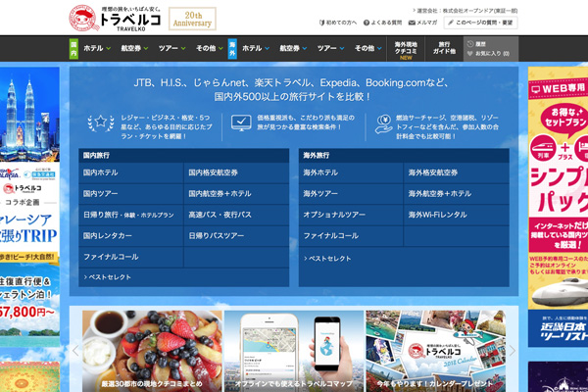Open 国内格安航空券 search
This screenshot has width=588, height=392.
pos(236,172)
